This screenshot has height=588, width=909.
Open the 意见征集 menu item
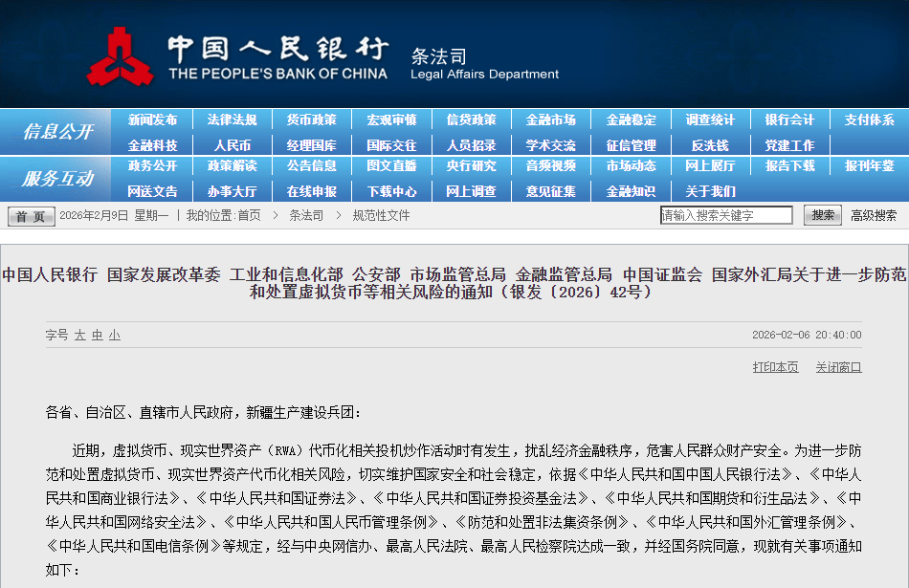[551, 191]
